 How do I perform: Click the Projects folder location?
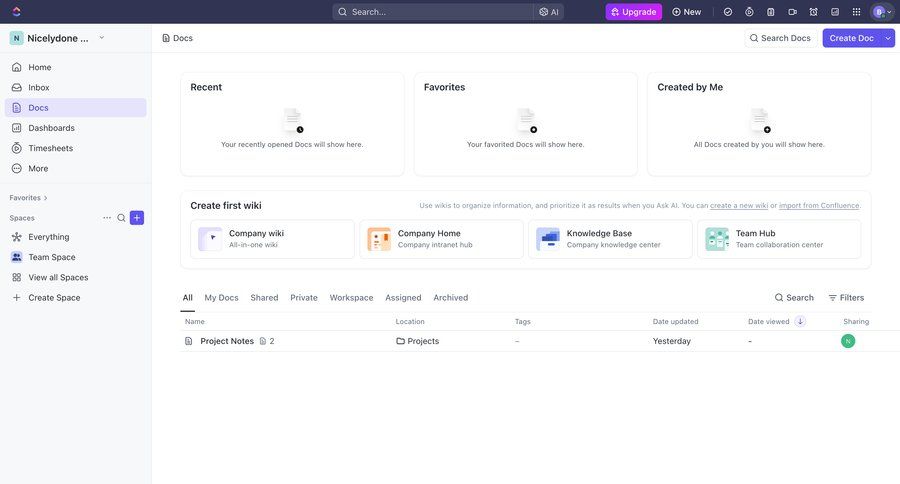click(x=417, y=341)
